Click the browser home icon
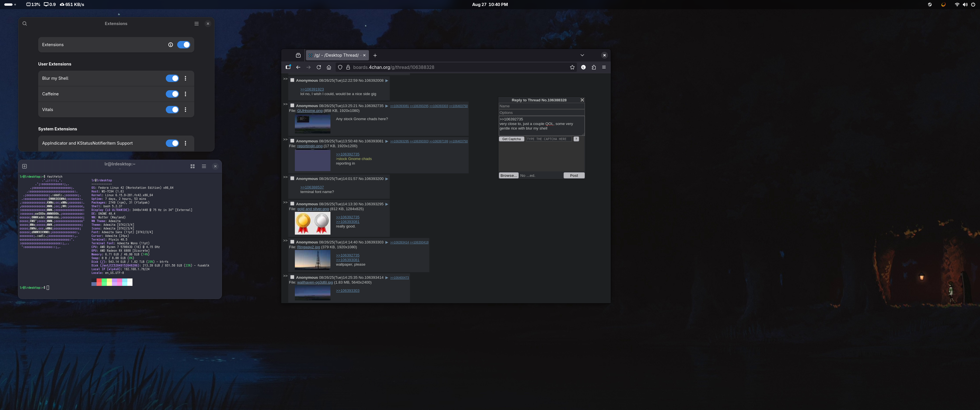This screenshot has height=410, width=980. [329, 67]
